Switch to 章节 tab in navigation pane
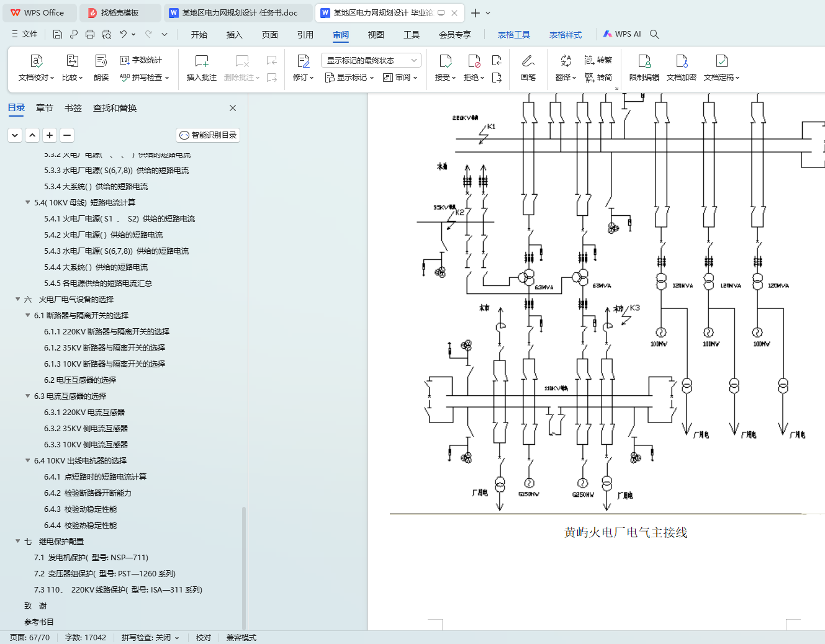 pos(45,108)
